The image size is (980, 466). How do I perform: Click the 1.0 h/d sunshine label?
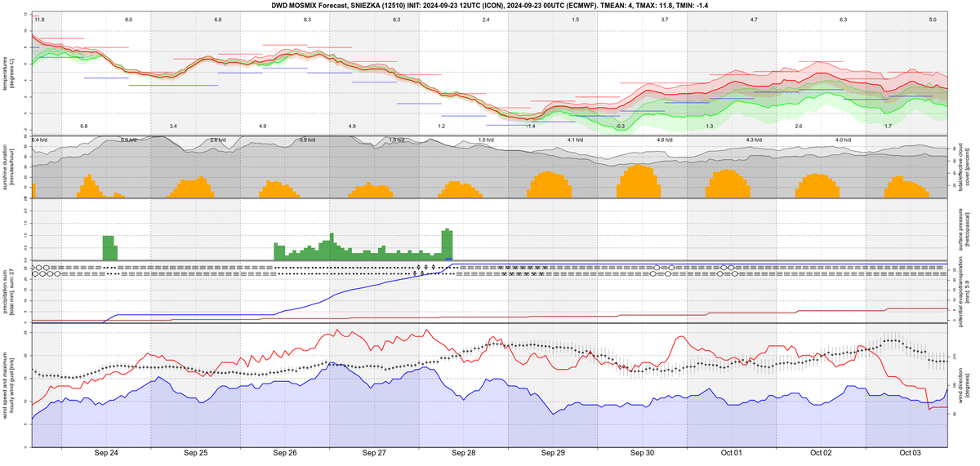pos(486,140)
